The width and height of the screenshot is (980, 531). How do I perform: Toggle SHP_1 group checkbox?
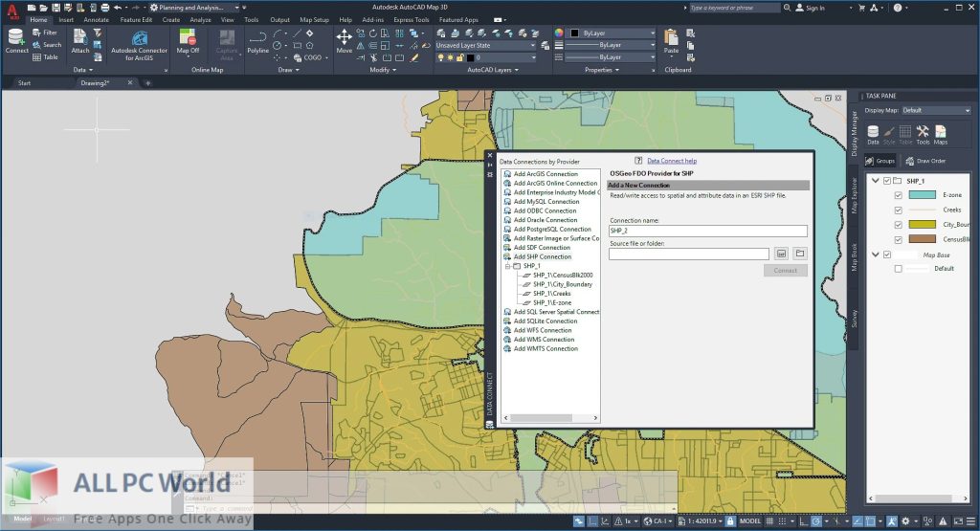pos(887,181)
